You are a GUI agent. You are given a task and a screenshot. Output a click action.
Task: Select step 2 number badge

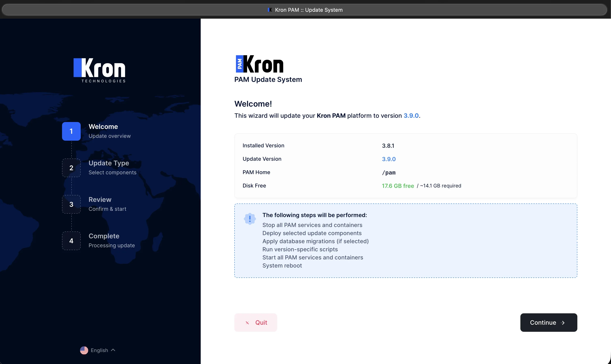click(x=71, y=168)
